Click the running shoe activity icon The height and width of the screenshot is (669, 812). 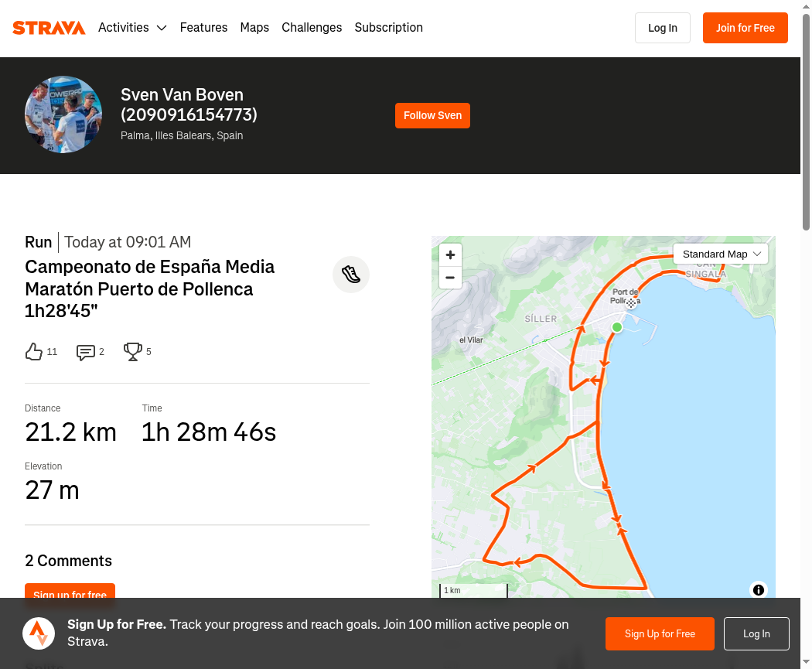[x=351, y=275]
